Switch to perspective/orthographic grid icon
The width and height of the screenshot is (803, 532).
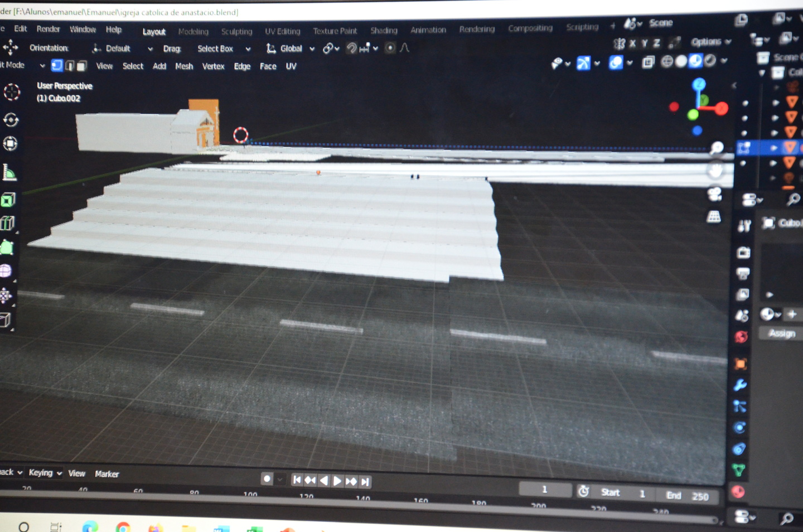click(714, 217)
